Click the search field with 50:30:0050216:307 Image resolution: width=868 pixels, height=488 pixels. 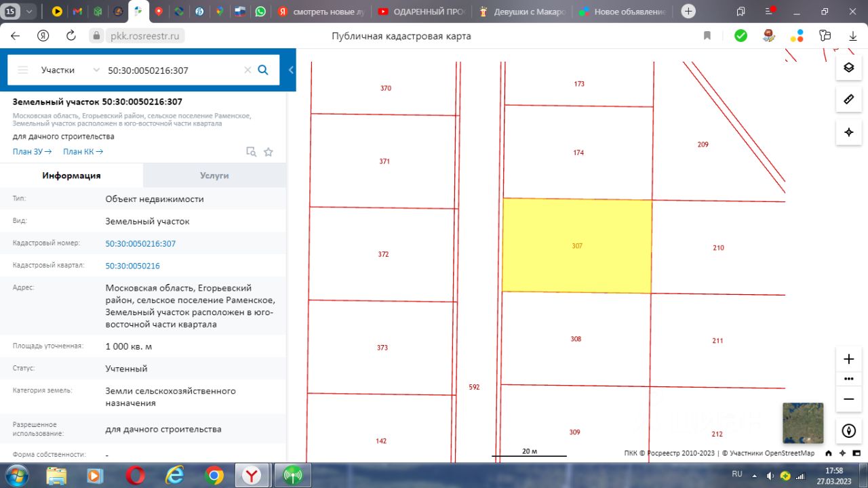click(172, 70)
